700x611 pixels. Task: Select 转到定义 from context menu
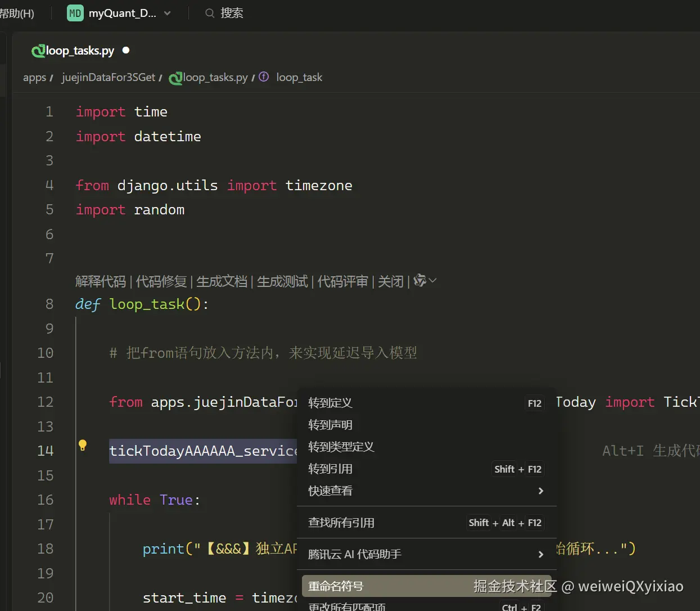(330, 403)
